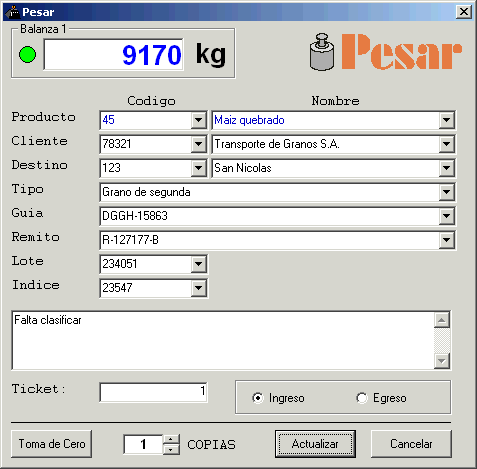The width and height of the screenshot is (477, 469).
Task: Click the Cancelar button
Action: pos(411,444)
